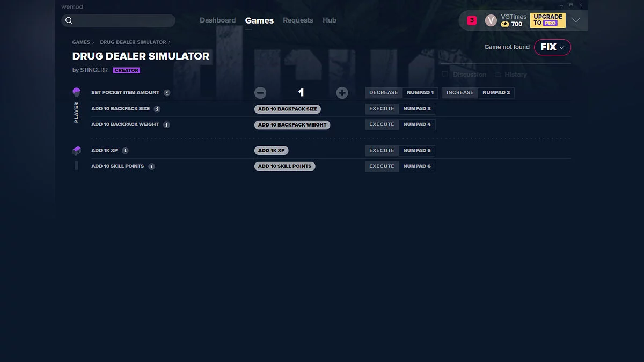Click the Add 10 Skill Points cheat label
Image resolution: width=644 pixels, height=362 pixels.
click(118, 166)
